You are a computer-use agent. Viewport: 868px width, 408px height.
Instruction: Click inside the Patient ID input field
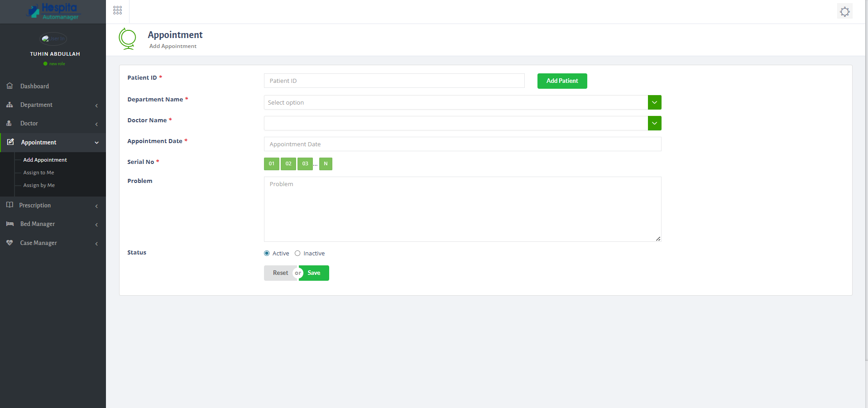(393, 81)
